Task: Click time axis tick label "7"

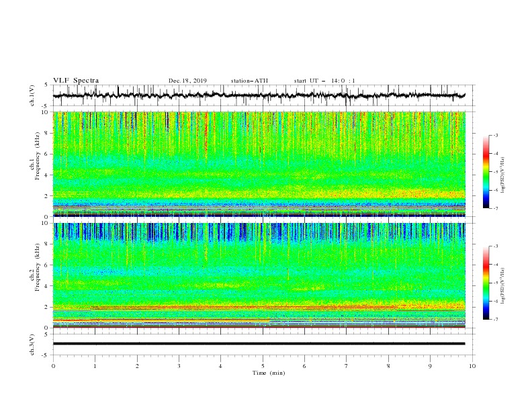Action: pyautogui.click(x=347, y=366)
